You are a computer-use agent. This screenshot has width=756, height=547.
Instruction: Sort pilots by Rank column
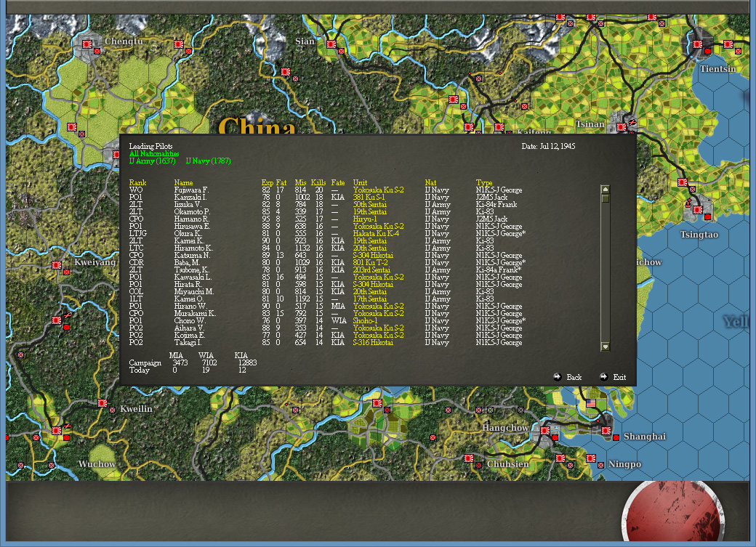tap(137, 182)
